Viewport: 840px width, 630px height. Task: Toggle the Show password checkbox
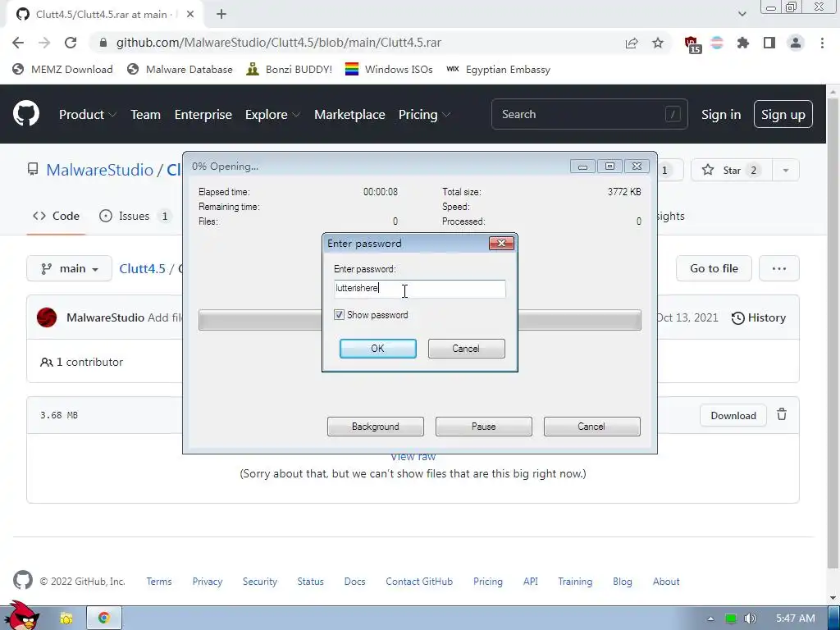tap(339, 314)
